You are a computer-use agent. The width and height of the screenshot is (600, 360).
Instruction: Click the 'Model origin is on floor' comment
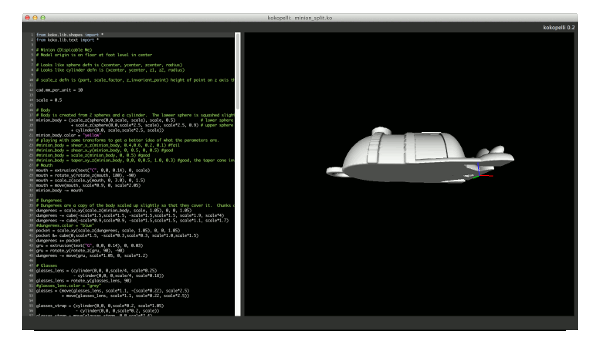point(94,55)
